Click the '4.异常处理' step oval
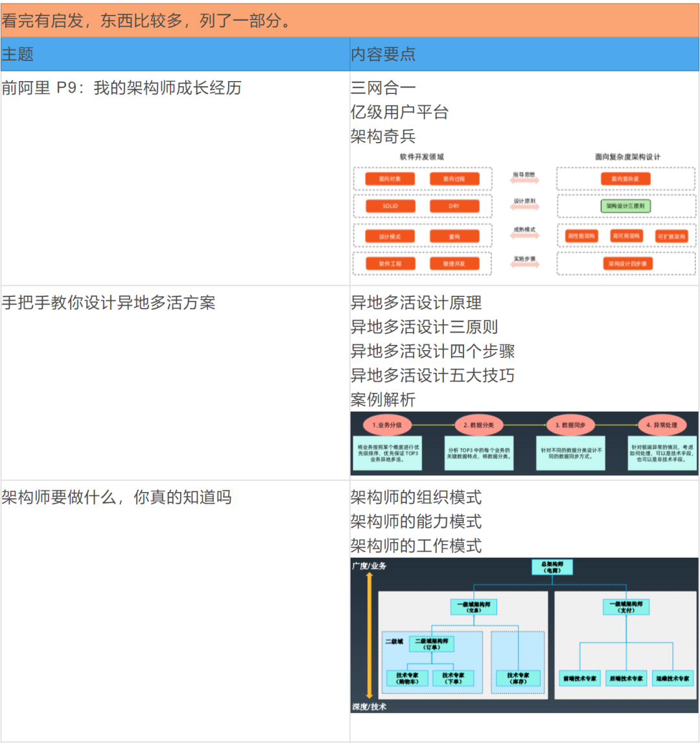700x743 pixels. pyautogui.click(x=662, y=425)
